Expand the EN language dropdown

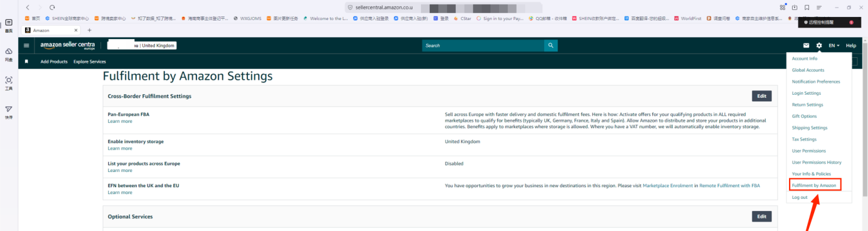click(834, 46)
